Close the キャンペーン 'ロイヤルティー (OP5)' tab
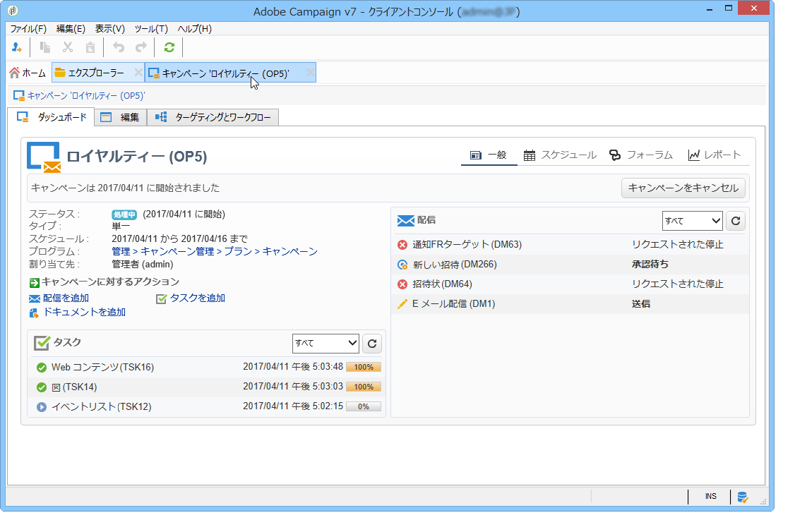The width and height of the screenshot is (795, 532). [x=310, y=73]
